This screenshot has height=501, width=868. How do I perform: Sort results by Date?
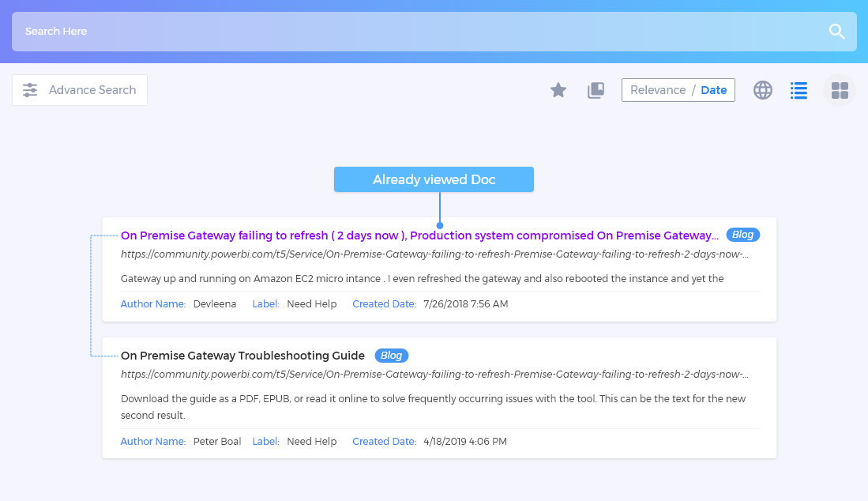pos(713,90)
